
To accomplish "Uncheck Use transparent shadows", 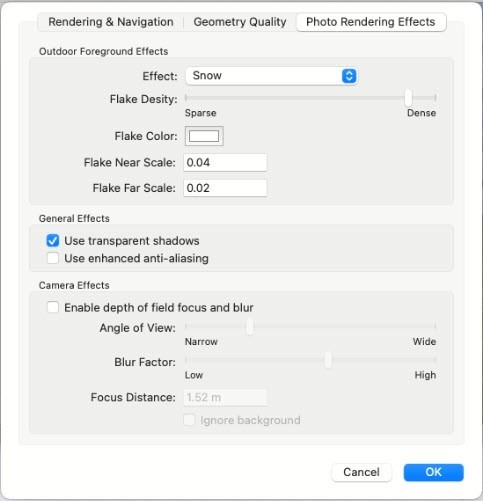I will click(x=53, y=241).
